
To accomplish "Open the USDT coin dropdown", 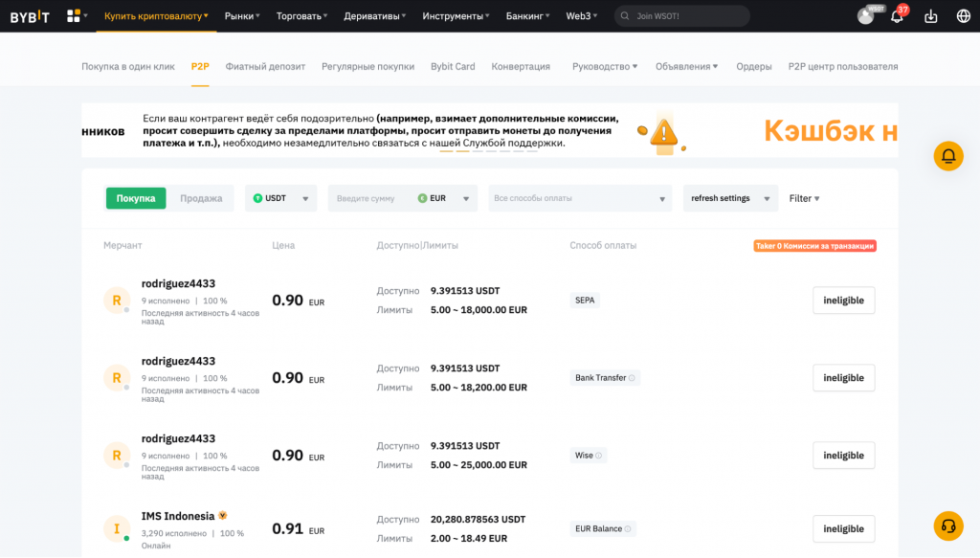I will [280, 198].
